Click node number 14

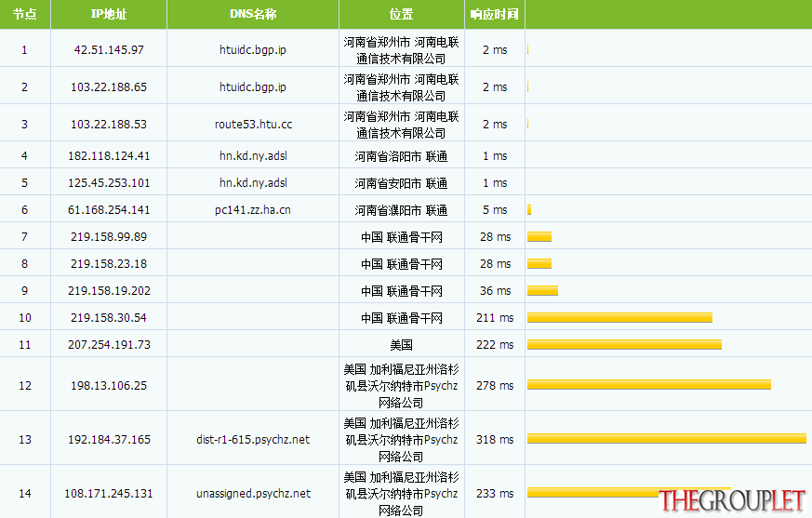[x=25, y=493]
